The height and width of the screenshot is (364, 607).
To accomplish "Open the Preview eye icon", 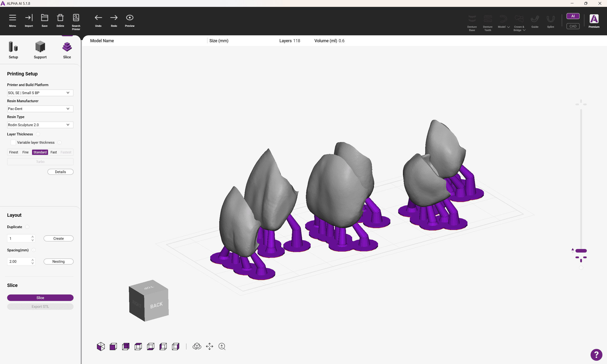I will [130, 18].
